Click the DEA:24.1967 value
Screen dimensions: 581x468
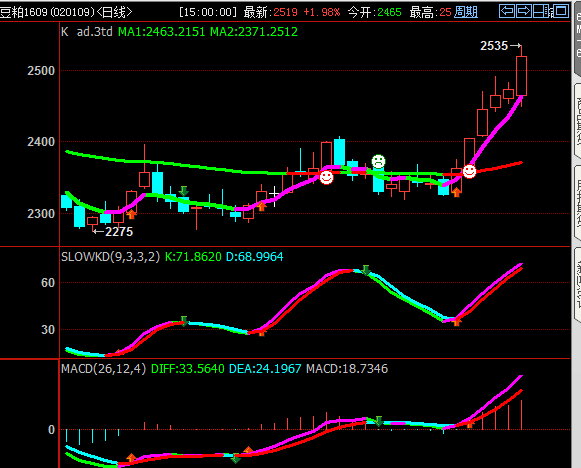tap(265, 369)
